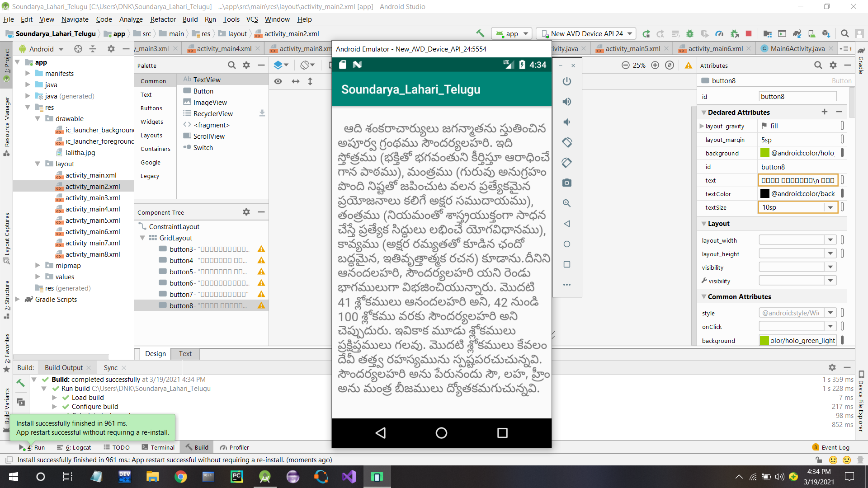The width and height of the screenshot is (868, 488).
Task: Collapse the GridLayout node in Component Tree
Action: pos(142,238)
